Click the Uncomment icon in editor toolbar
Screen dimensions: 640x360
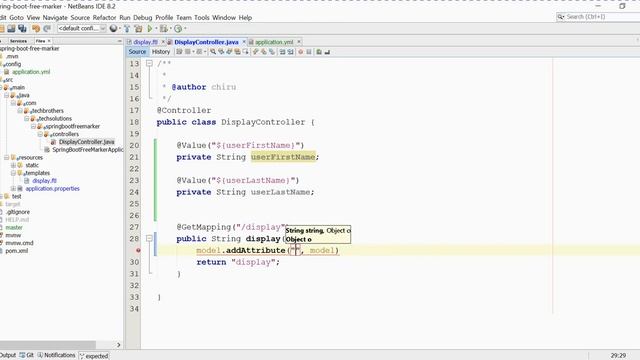(x=327, y=52)
